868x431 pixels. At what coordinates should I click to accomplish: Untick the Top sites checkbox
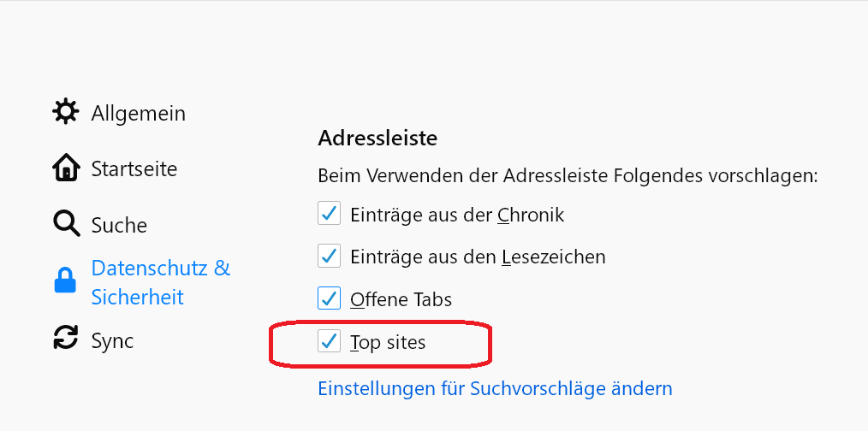click(x=330, y=341)
